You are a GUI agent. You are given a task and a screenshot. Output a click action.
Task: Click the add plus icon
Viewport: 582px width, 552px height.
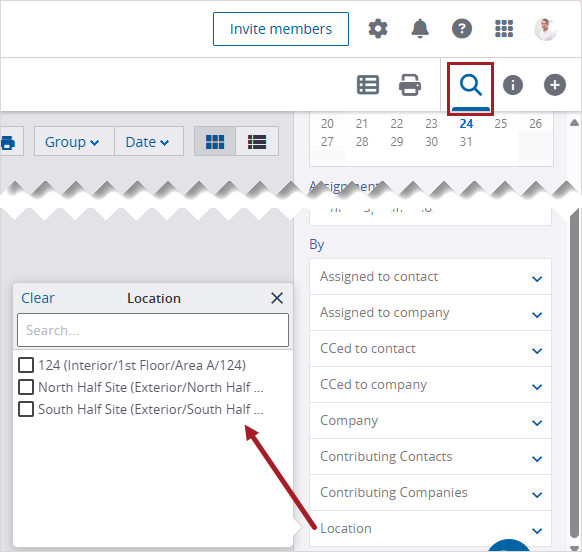[x=555, y=85]
